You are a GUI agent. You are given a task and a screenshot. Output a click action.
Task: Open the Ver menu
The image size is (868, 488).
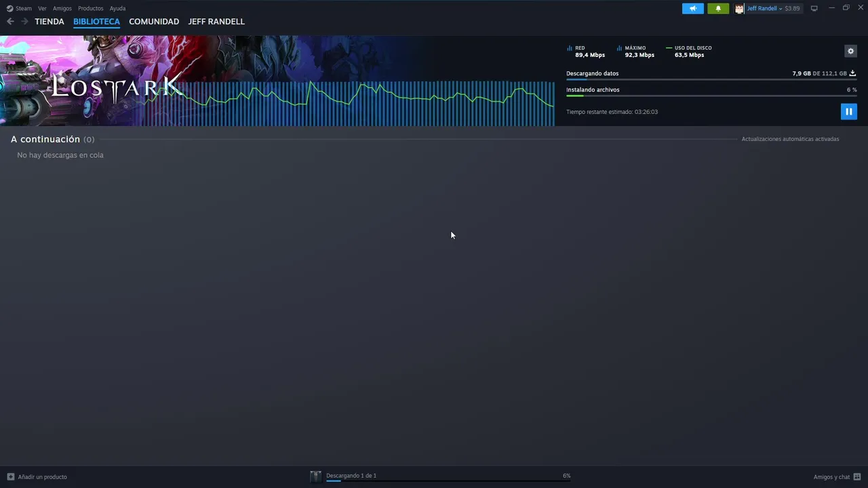[42, 8]
